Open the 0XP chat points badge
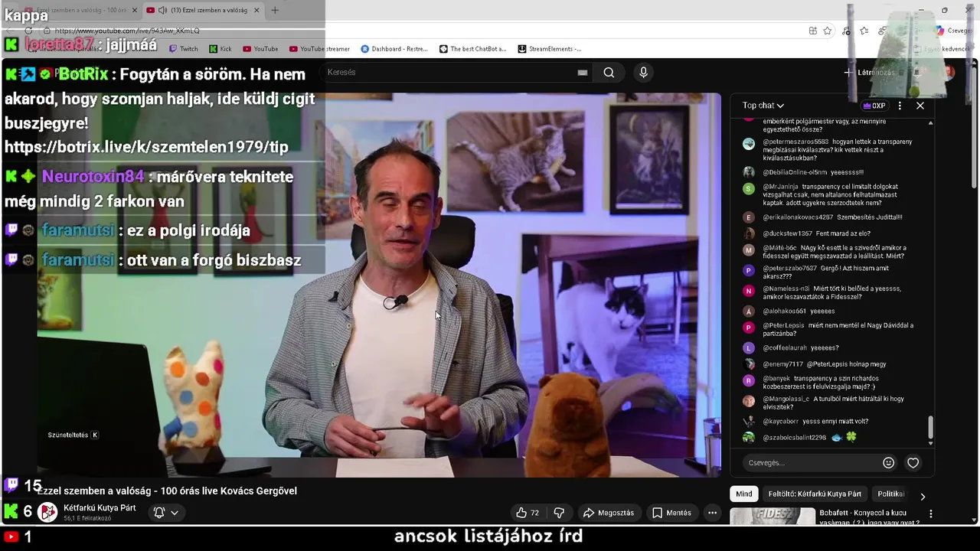 [874, 106]
